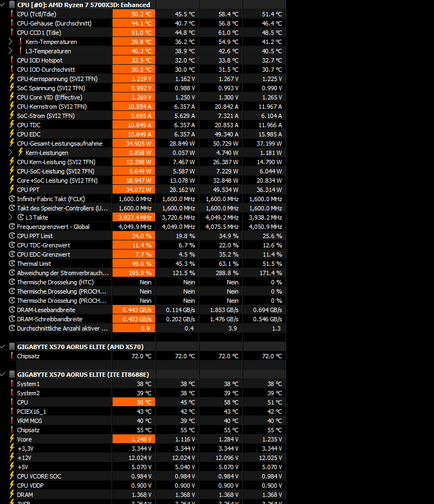
Task: Click the lightning icon beside Vcore
Action: [x=12, y=439]
